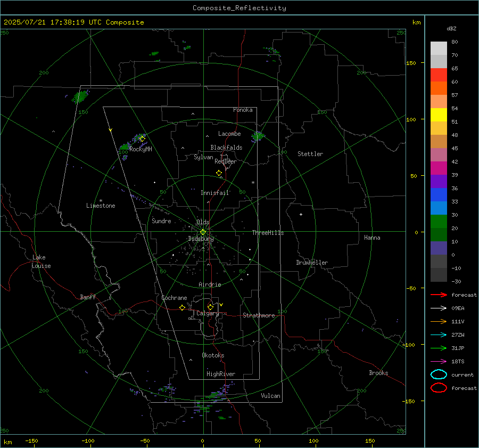Click the asterisk marker above Limestone label
479x448 pixels.
point(101,201)
